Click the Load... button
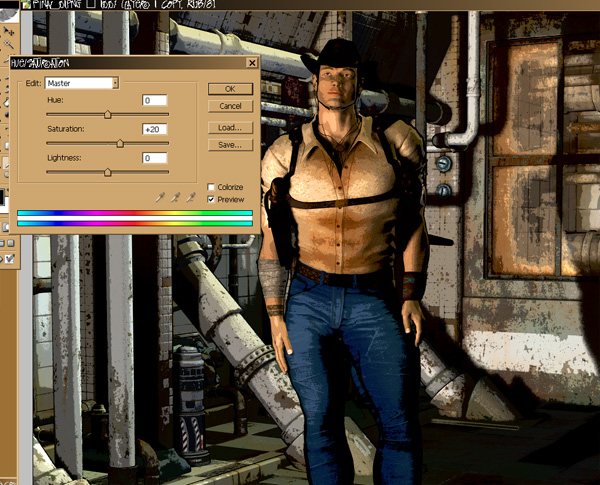The image size is (600, 485). [x=230, y=127]
